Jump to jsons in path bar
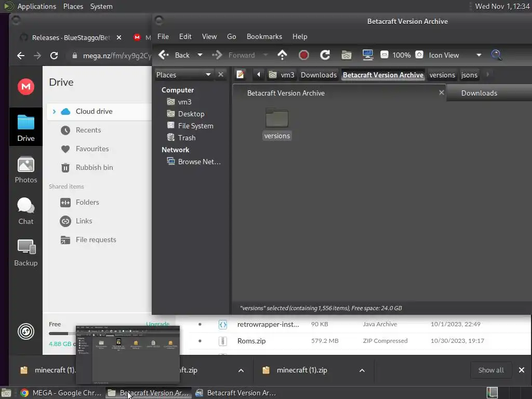The image size is (532, 399). pos(469,75)
